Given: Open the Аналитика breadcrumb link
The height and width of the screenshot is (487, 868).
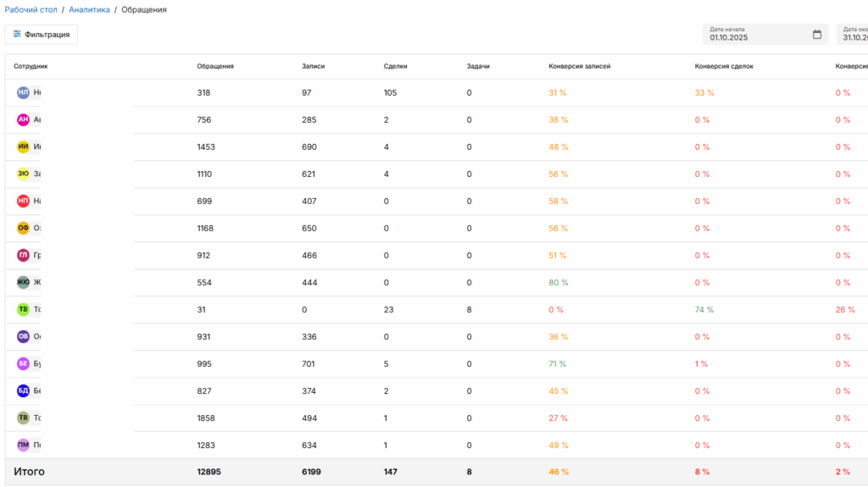Looking at the screenshot, I should click(x=89, y=9).
